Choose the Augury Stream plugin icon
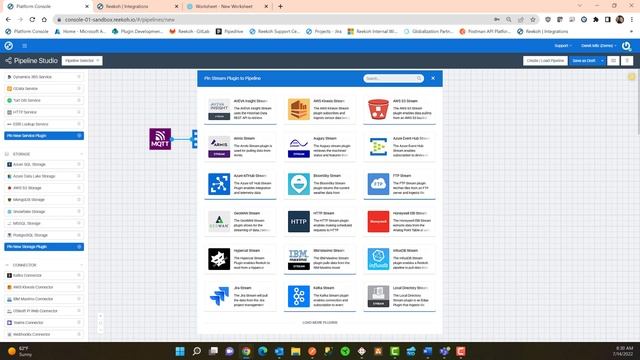Viewport: 640px width, 360px height. [x=299, y=147]
